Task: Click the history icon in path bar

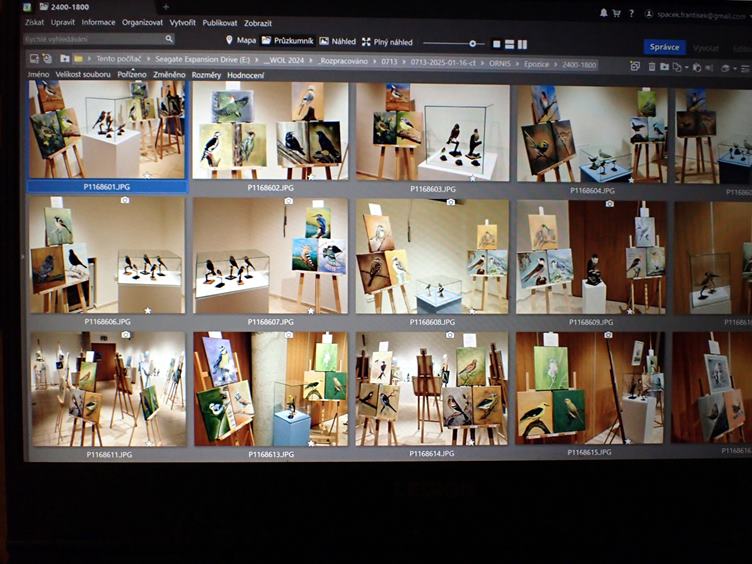Action: pyautogui.click(x=47, y=59)
